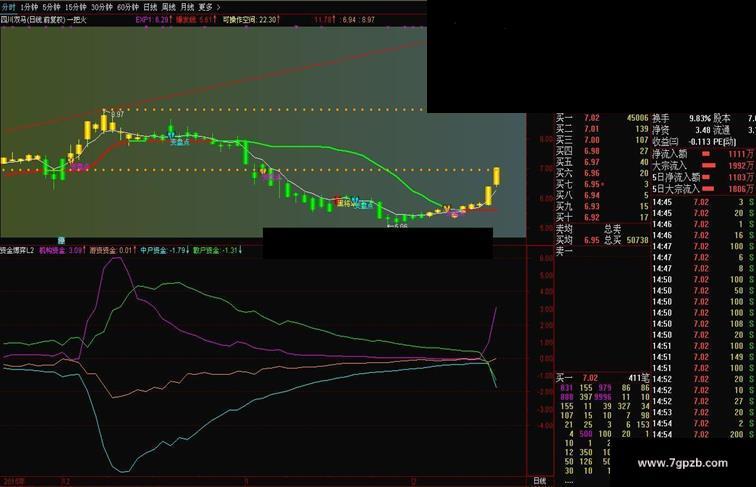Click the 游资资金 indicator value

[x=113, y=250]
